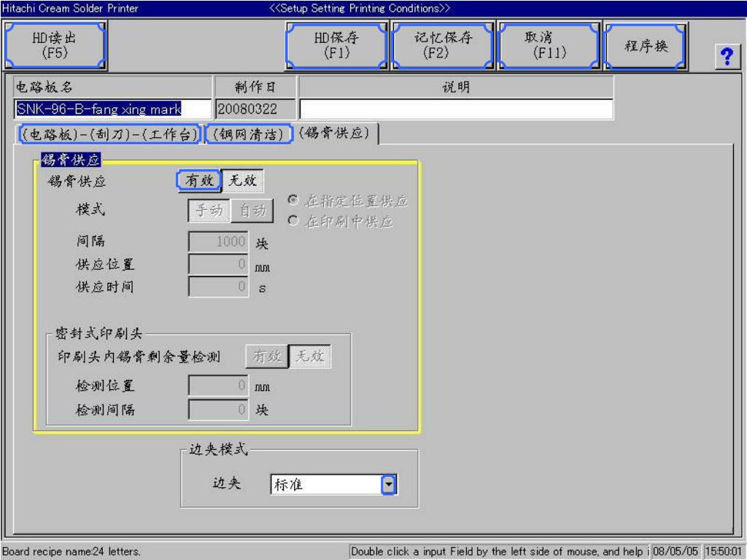The image size is (747, 560).
Task: Click the 检测位置 mm field
Action: pyautogui.click(x=218, y=385)
